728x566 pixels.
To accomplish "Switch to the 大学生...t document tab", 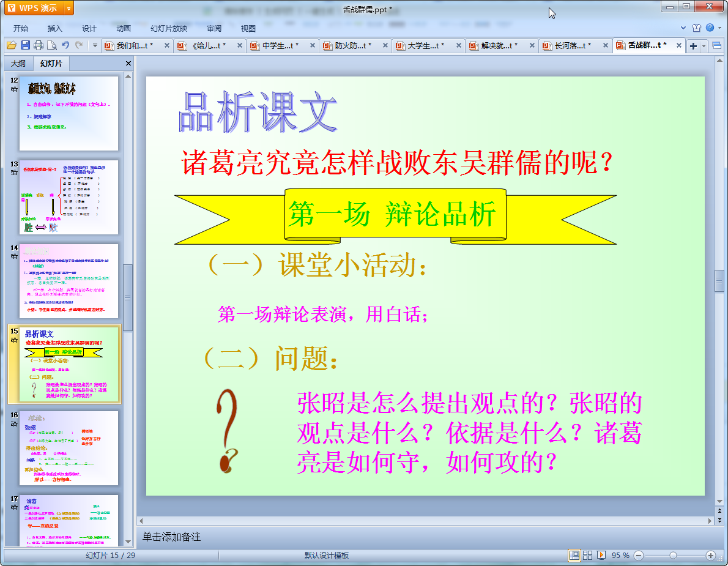I will coord(425,45).
